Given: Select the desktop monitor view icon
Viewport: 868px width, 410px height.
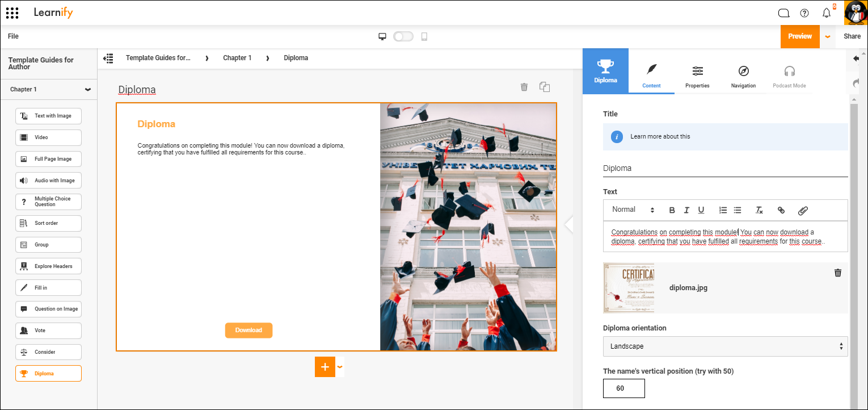Looking at the screenshot, I should tap(382, 36).
